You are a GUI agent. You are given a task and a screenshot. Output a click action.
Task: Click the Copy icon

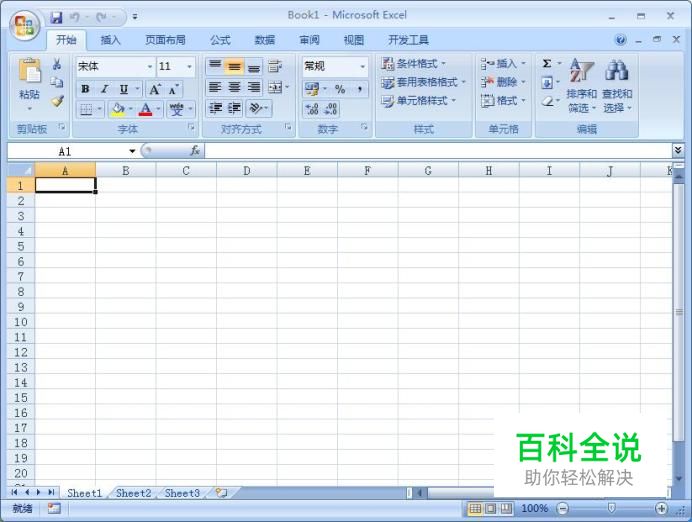pos(56,82)
